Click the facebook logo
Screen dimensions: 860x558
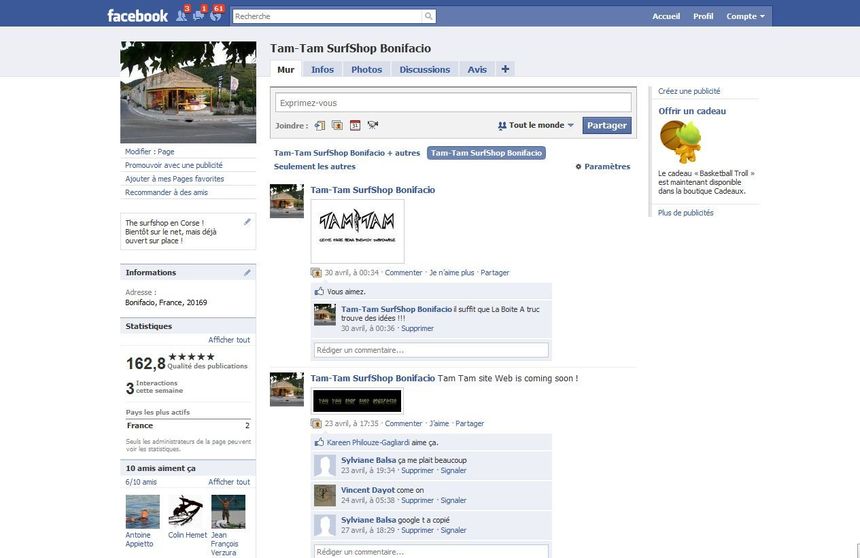click(x=138, y=16)
